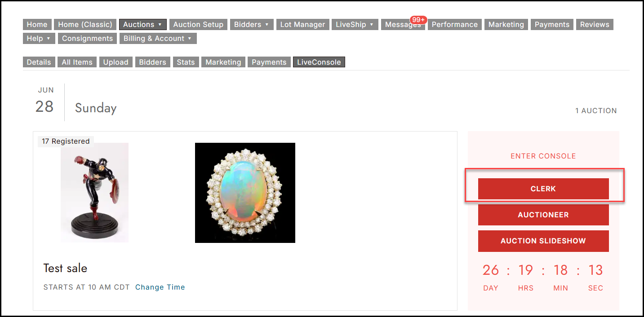Screen dimensions: 644x317
Task: Switch to auction Payments tab
Action: point(269,62)
